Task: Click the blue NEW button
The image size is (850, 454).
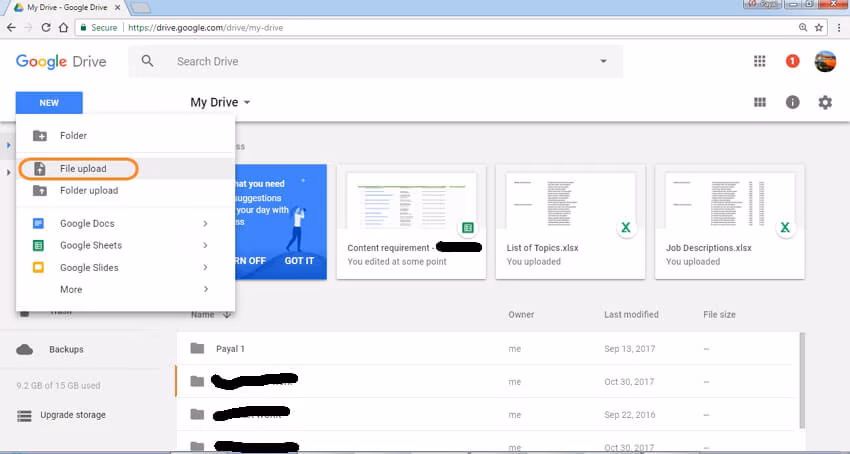Action: point(49,103)
